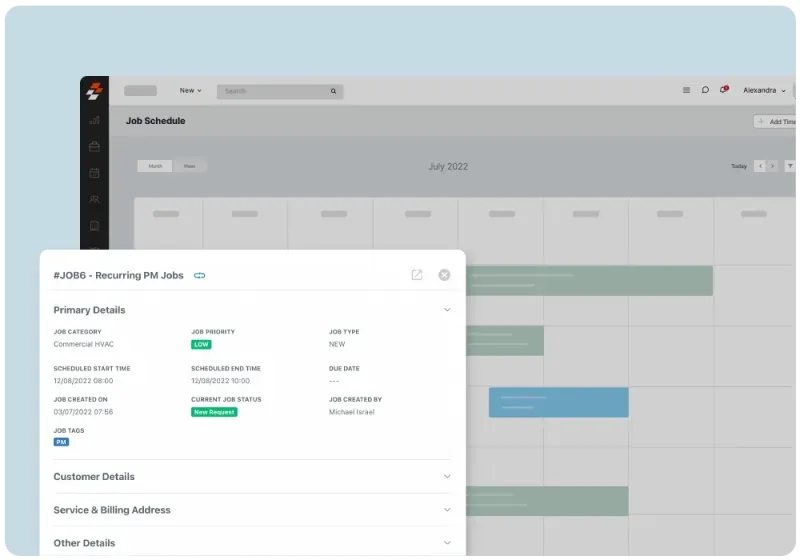Open the reports chart icon in sidebar

(94, 120)
